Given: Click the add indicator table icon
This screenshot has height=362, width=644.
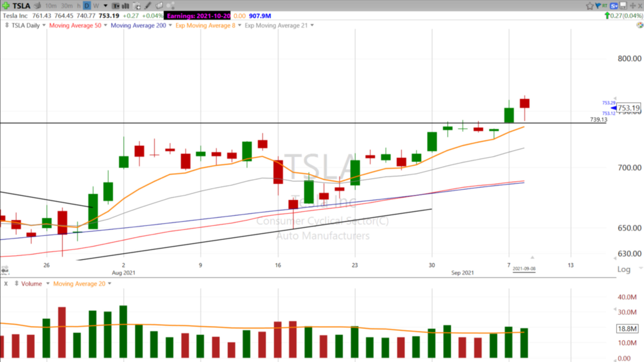Looking at the screenshot, I should pos(137,6).
